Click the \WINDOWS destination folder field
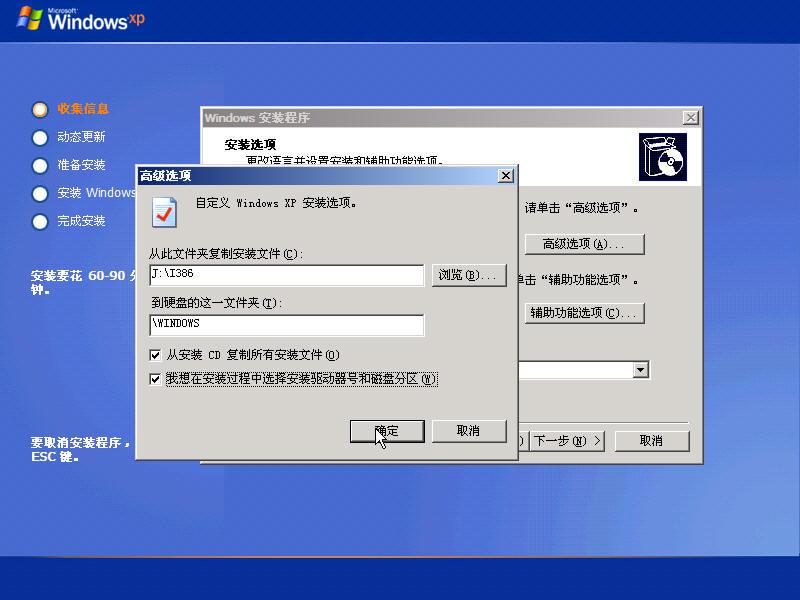 click(x=285, y=324)
